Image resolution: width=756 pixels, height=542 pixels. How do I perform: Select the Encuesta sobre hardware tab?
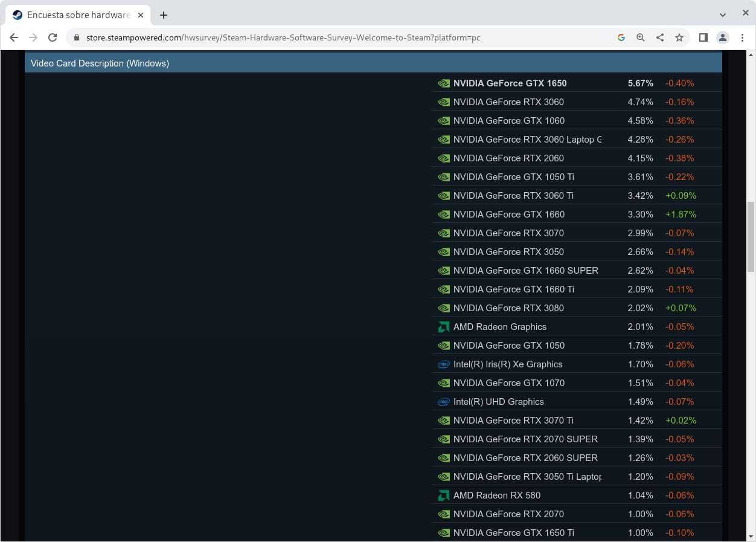(x=78, y=15)
